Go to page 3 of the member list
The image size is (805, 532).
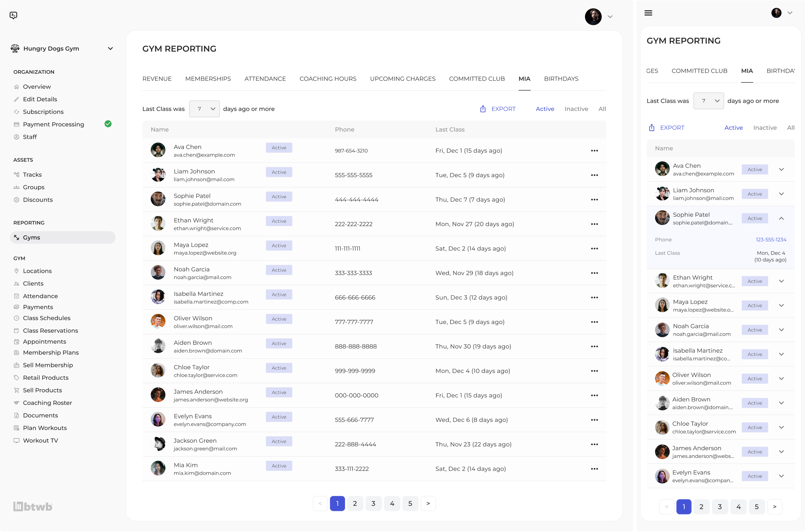click(x=374, y=503)
